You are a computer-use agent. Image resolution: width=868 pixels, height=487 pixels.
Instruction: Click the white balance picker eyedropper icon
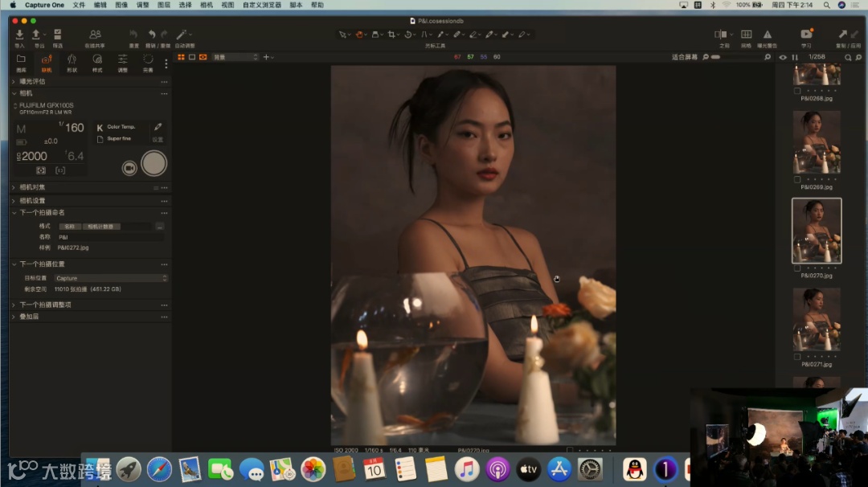158,127
